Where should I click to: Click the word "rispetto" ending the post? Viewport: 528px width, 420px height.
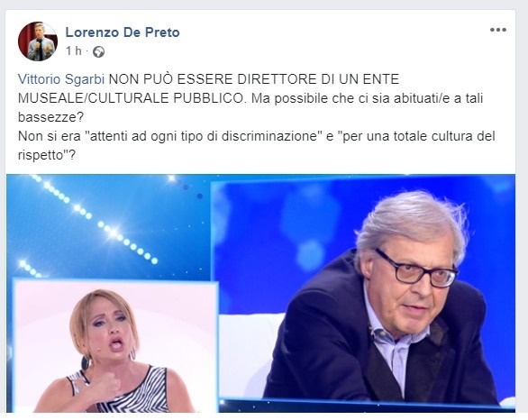[x=41, y=155]
